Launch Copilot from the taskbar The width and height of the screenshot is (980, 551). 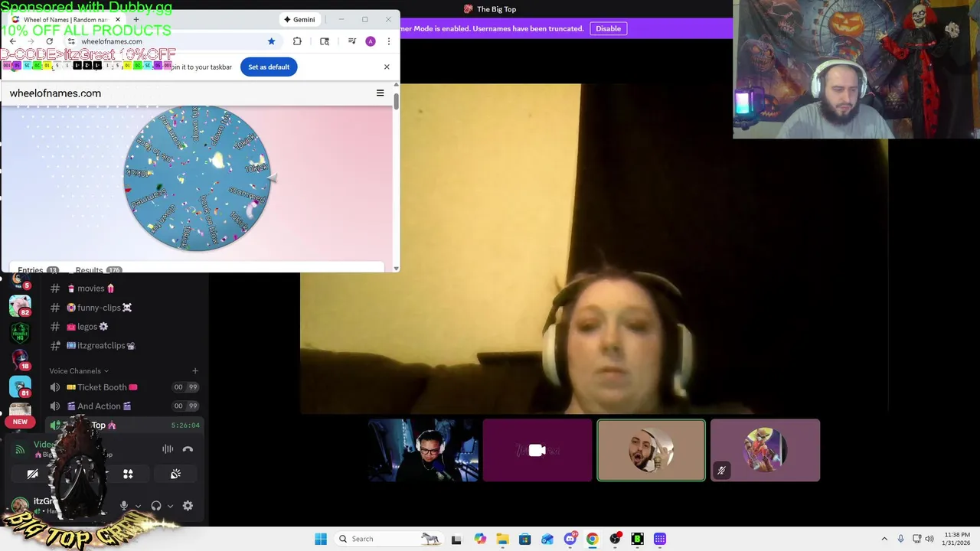tap(479, 539)
